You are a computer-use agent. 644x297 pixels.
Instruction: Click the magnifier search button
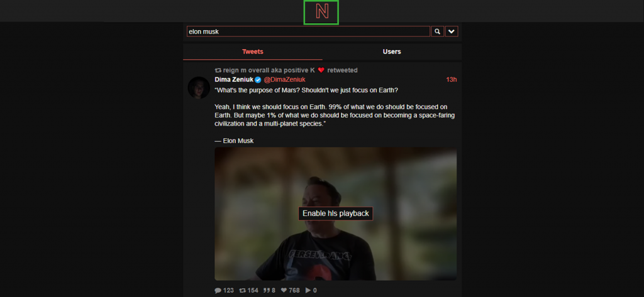(x=438, y=31)
